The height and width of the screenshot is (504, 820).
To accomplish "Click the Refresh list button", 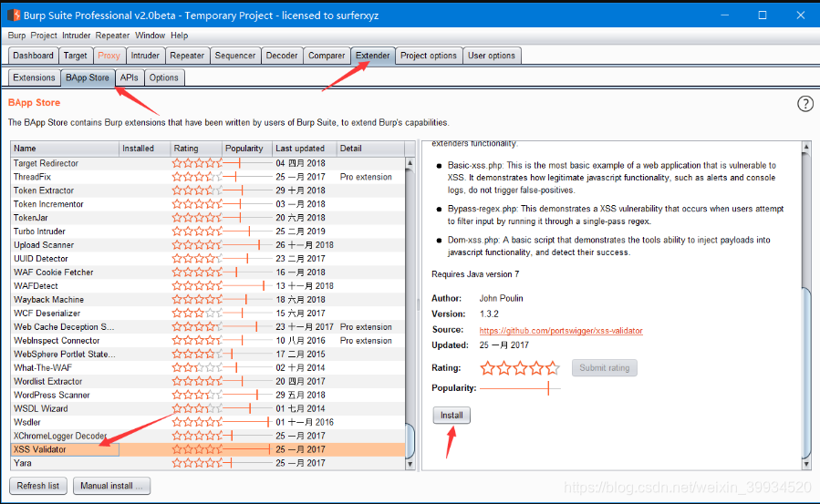I will click(x=37, y=486).
